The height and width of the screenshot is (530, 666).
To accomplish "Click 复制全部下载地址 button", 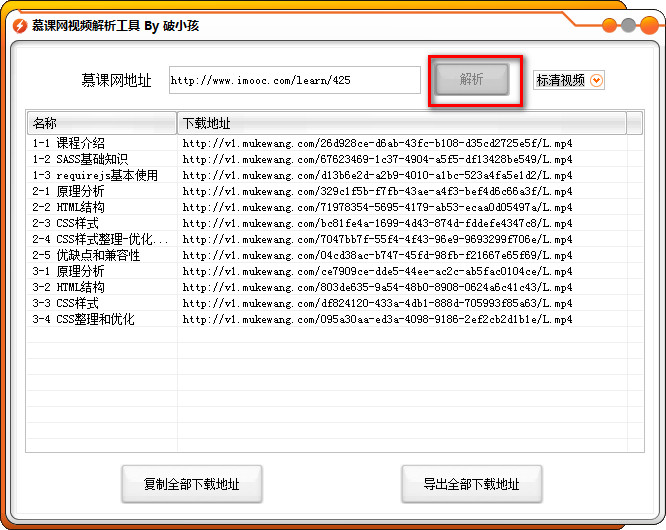I will [x=192, y=484].
